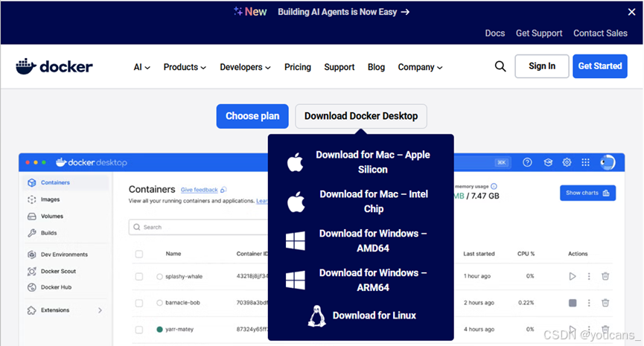644x346 pixels.
Task: Expand the Products menu dropdown
Action: (185, 67)
